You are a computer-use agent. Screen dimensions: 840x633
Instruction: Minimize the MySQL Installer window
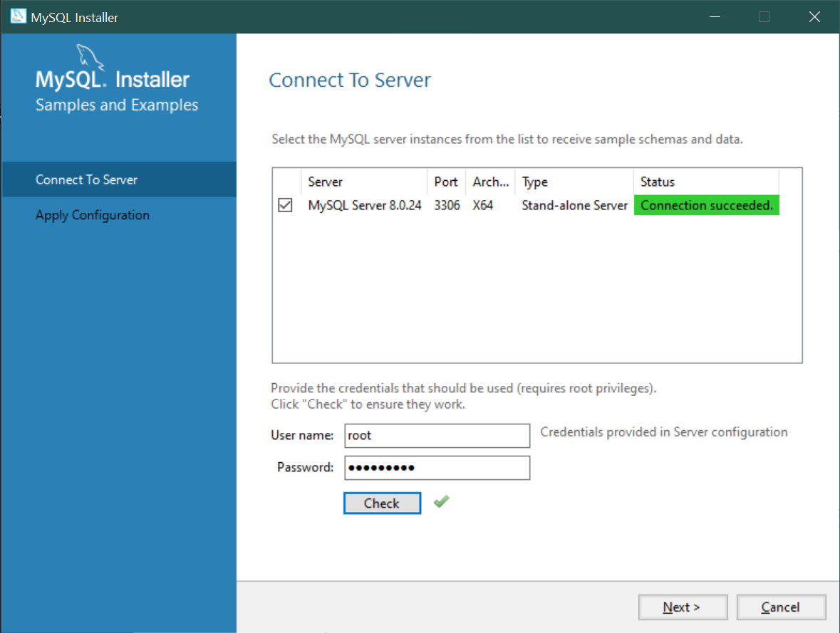click(715, 16)
